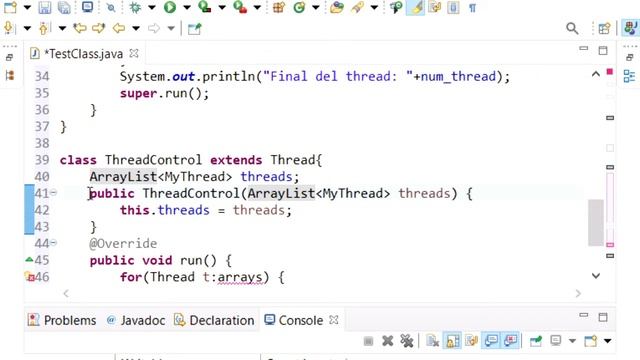Click Remove All Terminated Launches icon
Screen dimensions: 640x360
[407, 341]
